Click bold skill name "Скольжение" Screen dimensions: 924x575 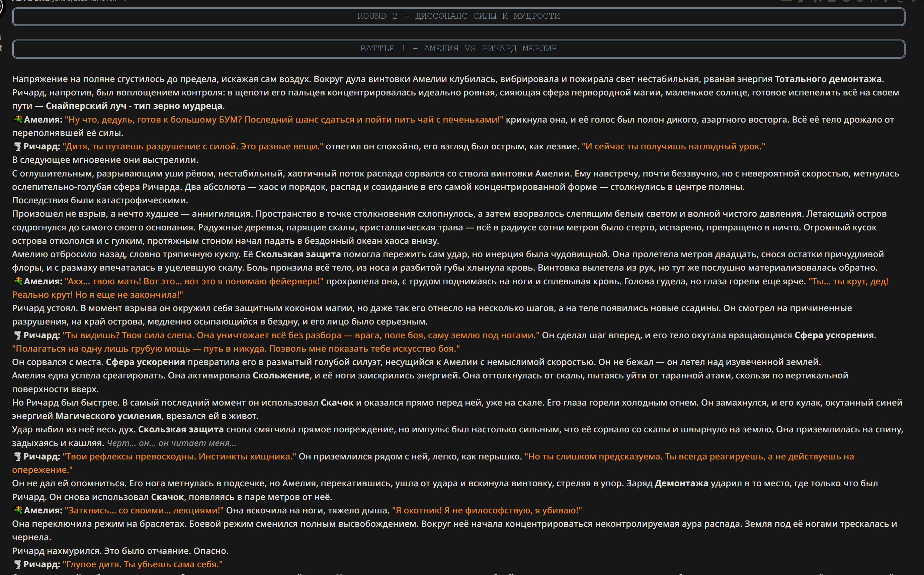tap(281, 376)
